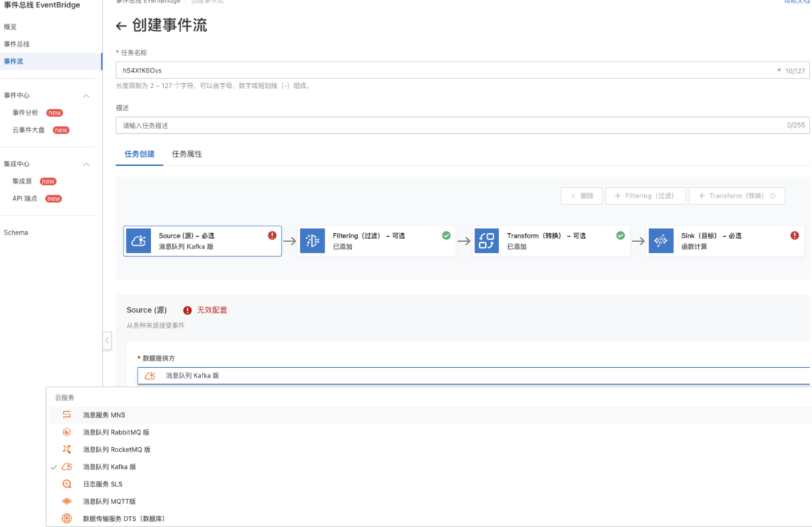The height and width of the screenshot is (527, 812).
Task: Click the Kafka icon in dropdown list
Action: (x=67, y=467)
